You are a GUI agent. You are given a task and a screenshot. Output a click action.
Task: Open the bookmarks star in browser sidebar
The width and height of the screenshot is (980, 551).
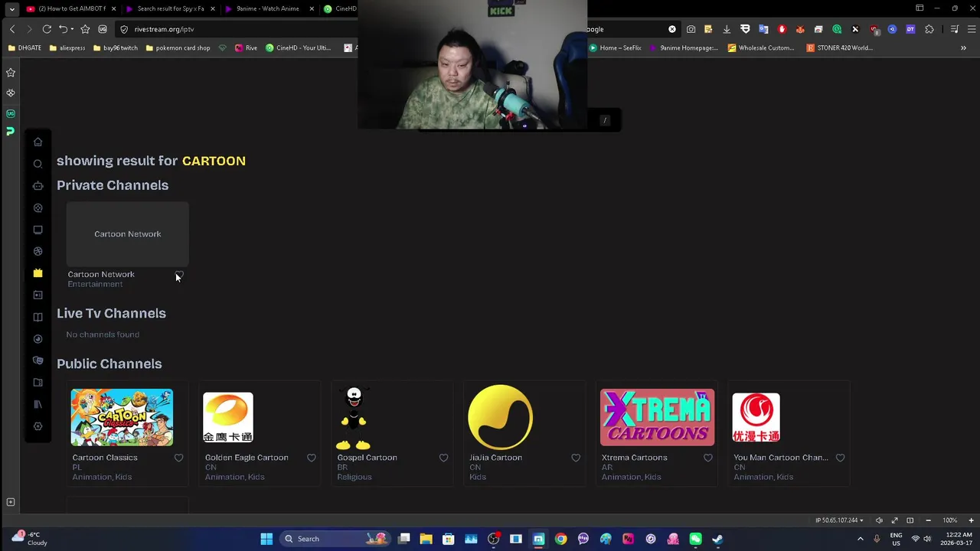pyautogui.click(x=11, y=73)
